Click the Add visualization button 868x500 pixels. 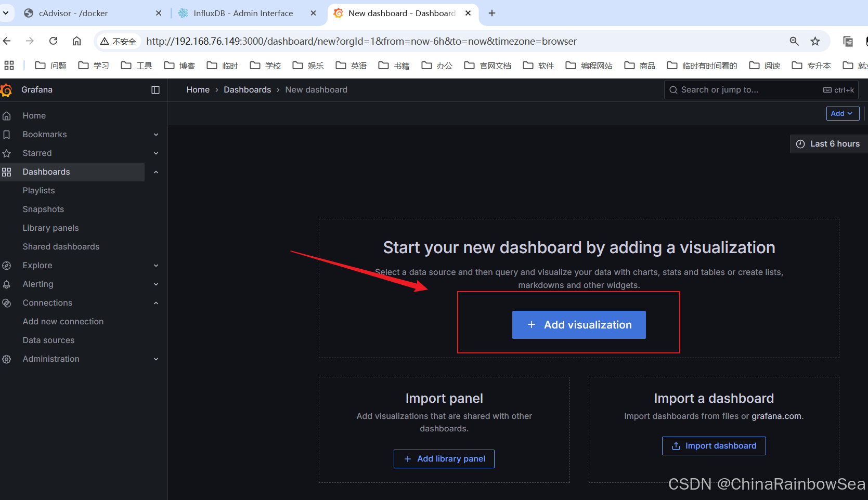[x=579, y=325]
